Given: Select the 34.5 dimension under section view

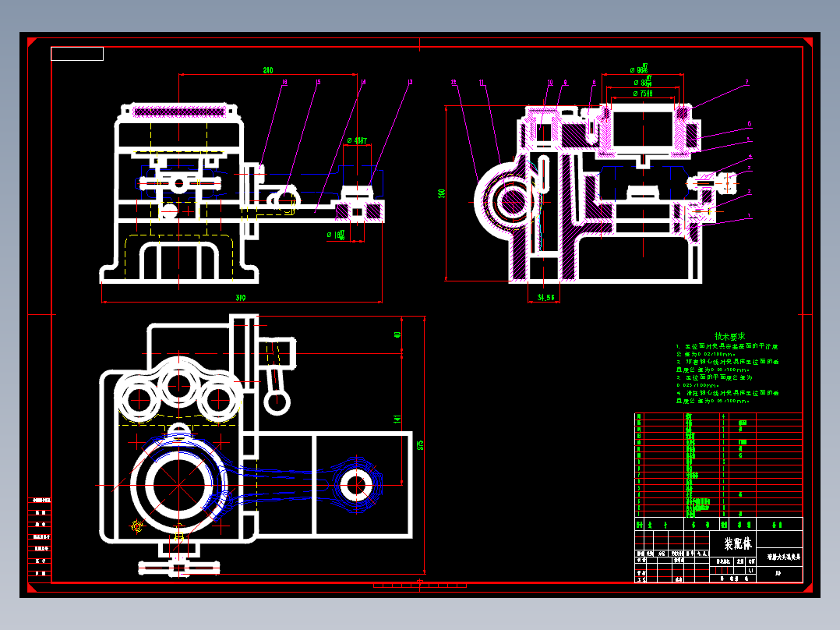Looking at the screenshot, I should tap(546, 298).
